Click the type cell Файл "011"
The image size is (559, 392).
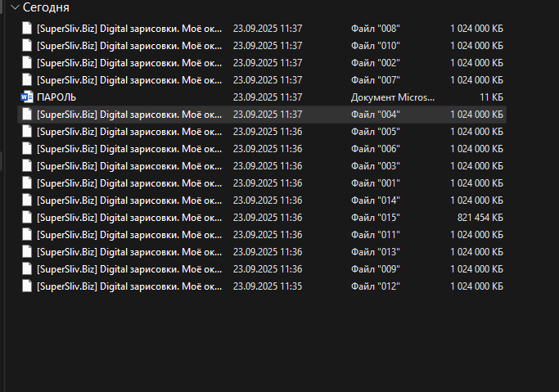pyautogui.click(x=376, y=235)
